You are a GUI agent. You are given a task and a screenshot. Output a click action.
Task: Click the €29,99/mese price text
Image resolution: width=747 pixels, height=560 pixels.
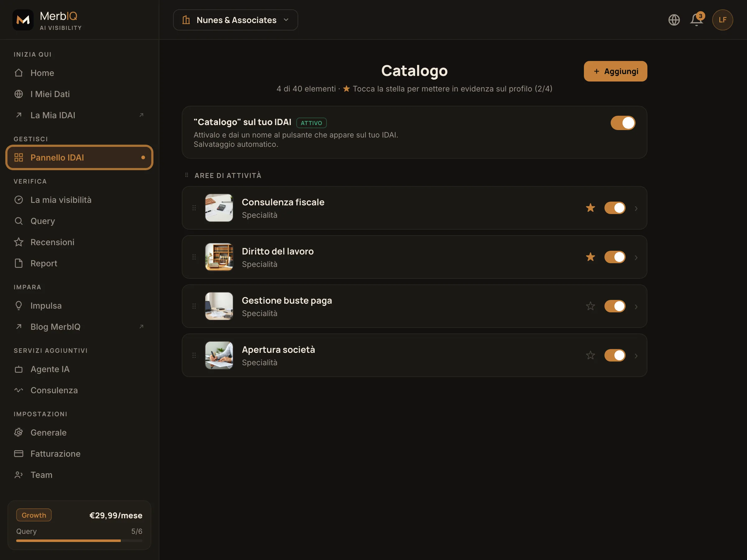pyautogui.click(x=116, y=515)
